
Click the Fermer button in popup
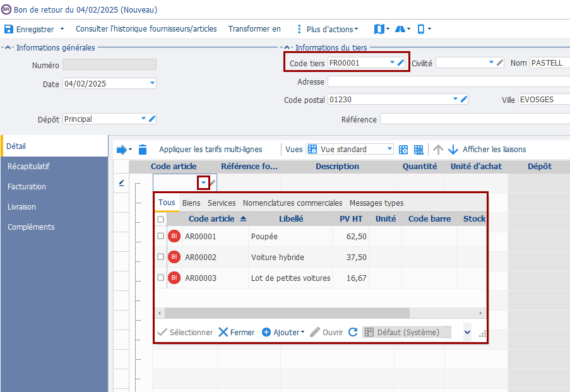pos(236,332)
